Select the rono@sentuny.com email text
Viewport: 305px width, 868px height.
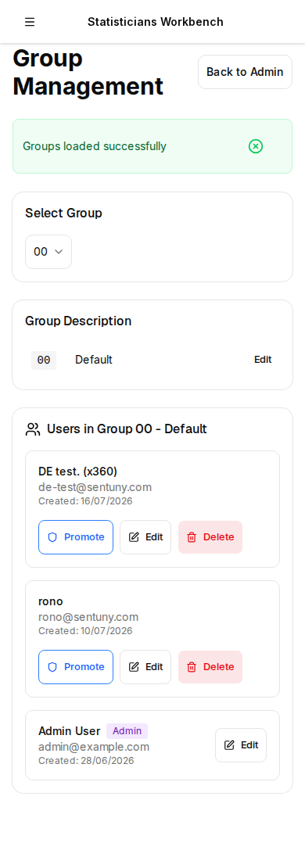(x=88, y=617)
